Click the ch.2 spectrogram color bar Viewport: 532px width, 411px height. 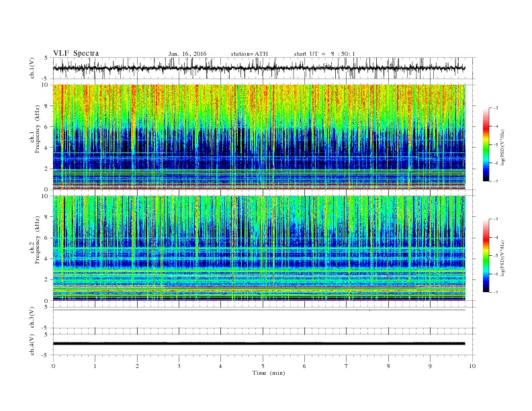[486, 255]
